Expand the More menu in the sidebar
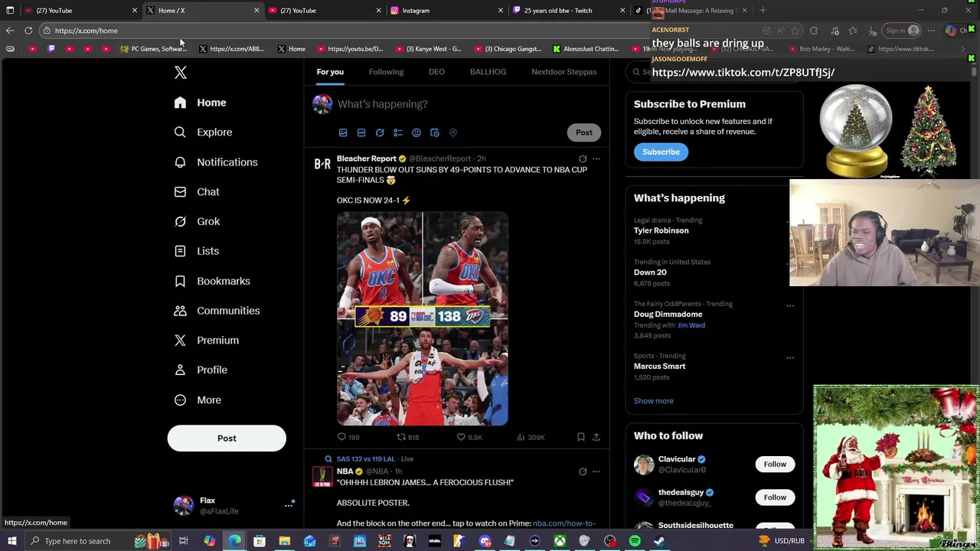This screenshot has width=980, height=551. 198,400
